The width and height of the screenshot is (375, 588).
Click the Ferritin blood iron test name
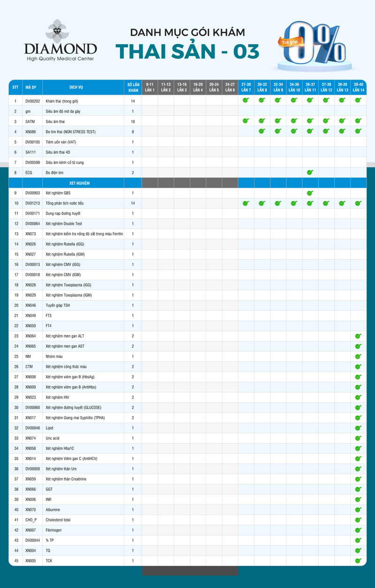point(84,234)
